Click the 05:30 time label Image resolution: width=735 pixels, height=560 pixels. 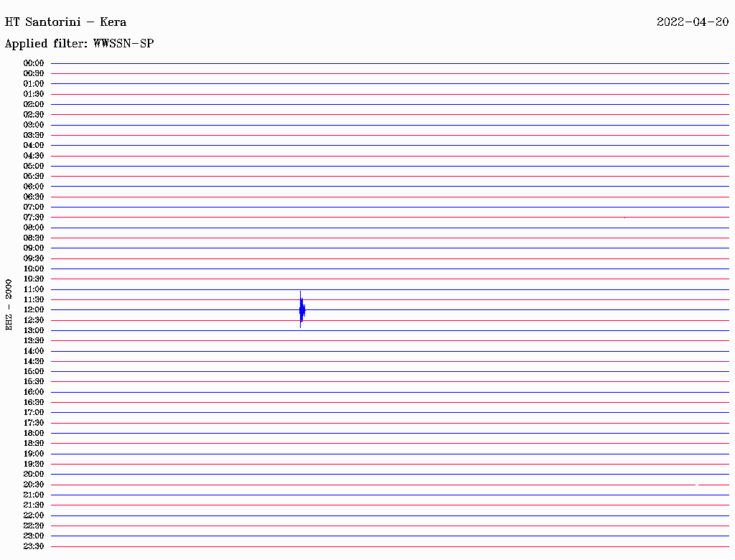coord(34,177)
